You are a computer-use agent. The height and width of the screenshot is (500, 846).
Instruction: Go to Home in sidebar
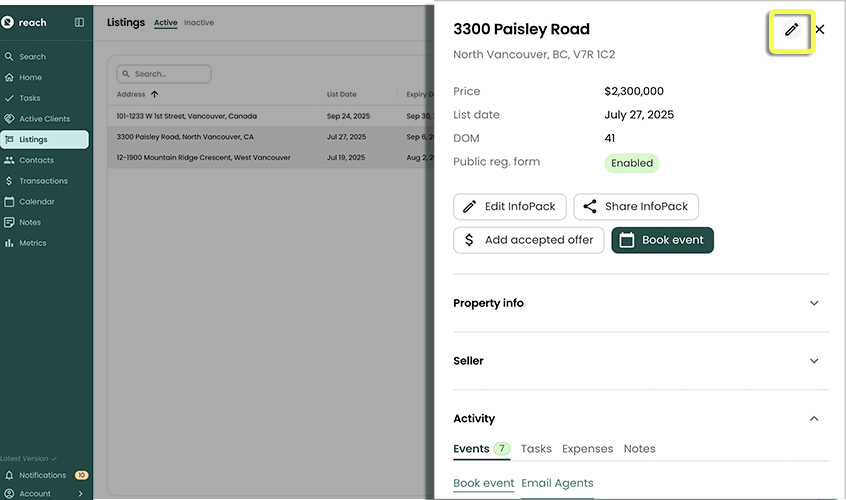(30, 77)
